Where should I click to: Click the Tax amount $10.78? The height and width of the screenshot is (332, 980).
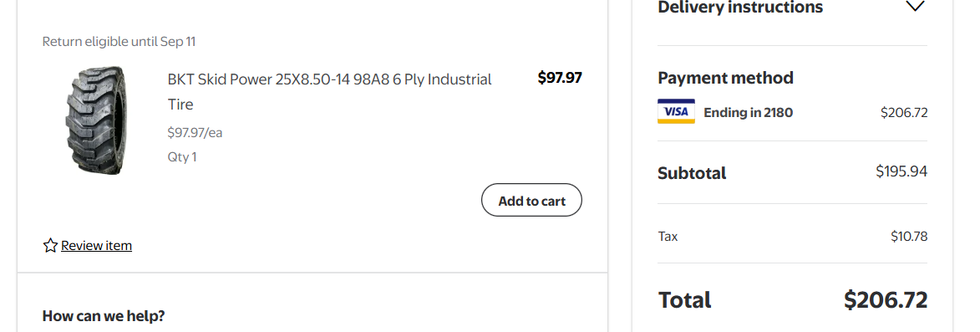coord(909,237)
